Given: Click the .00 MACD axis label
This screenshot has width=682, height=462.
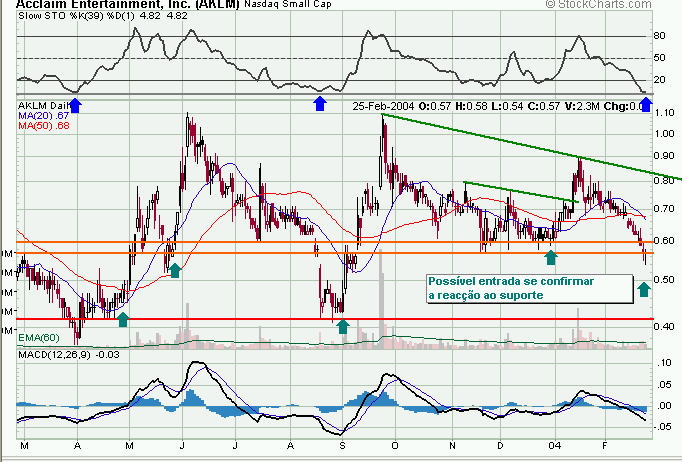Looking at the screenshot, I should pos(664,405).
